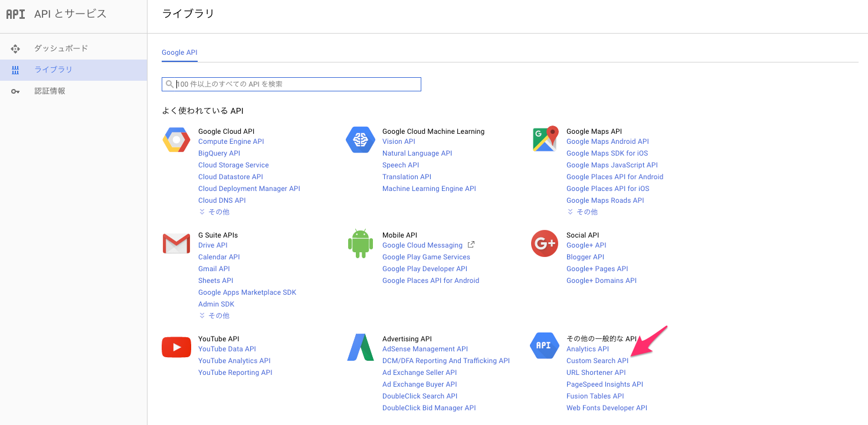Click the Google+ red circle icon
Viewport: 868px width, 425px height.
pos(544,243)
